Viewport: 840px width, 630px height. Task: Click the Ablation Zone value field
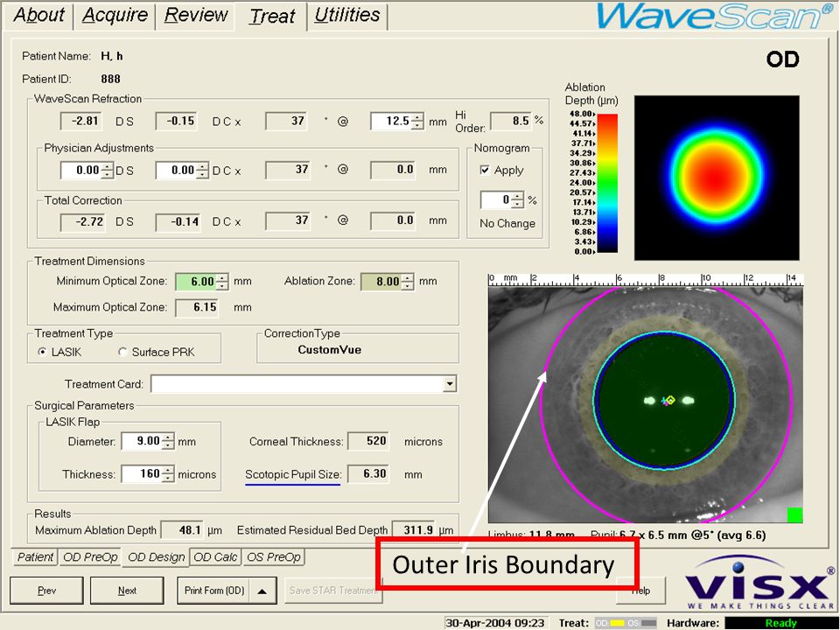click(x=382, y=282)
